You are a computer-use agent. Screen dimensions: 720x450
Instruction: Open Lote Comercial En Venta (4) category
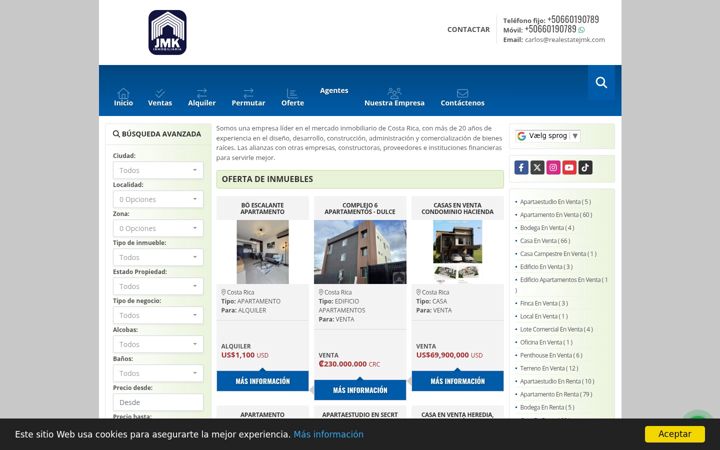[x=556, y=329]
